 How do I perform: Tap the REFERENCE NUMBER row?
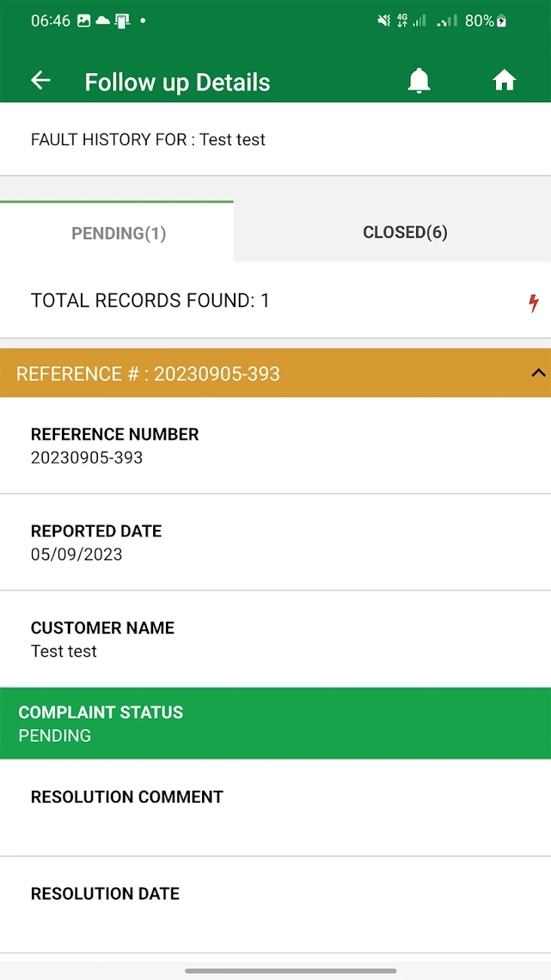(x=275, y=446)
